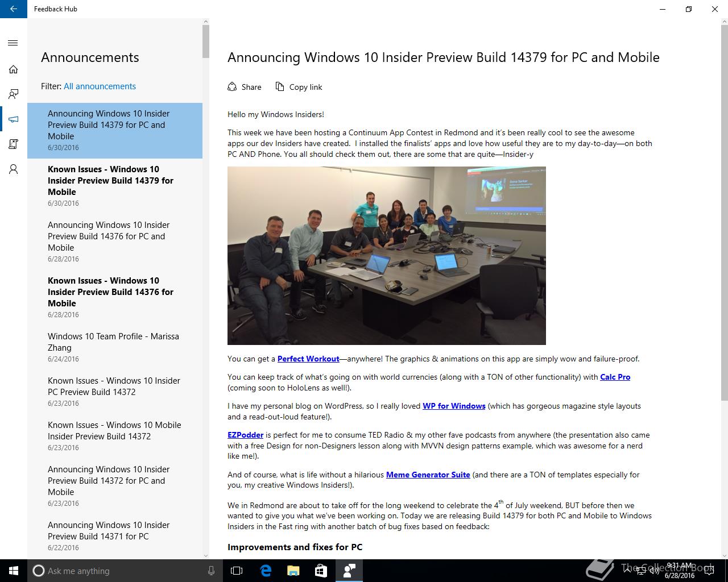Screen dimensions: 728x582
Task: Open Announcing Build 14376 for PC and Mobile
Action: pyautogui.click(x=115, y=242)
